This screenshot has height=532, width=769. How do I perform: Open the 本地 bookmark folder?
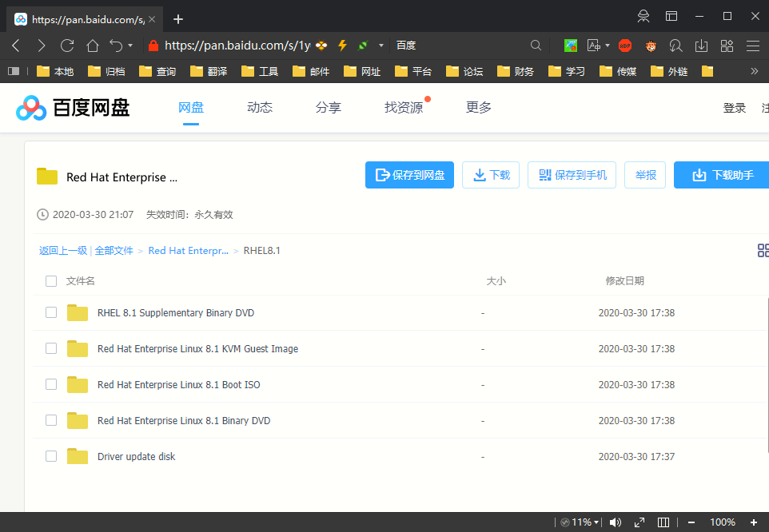tap(55, 72)
